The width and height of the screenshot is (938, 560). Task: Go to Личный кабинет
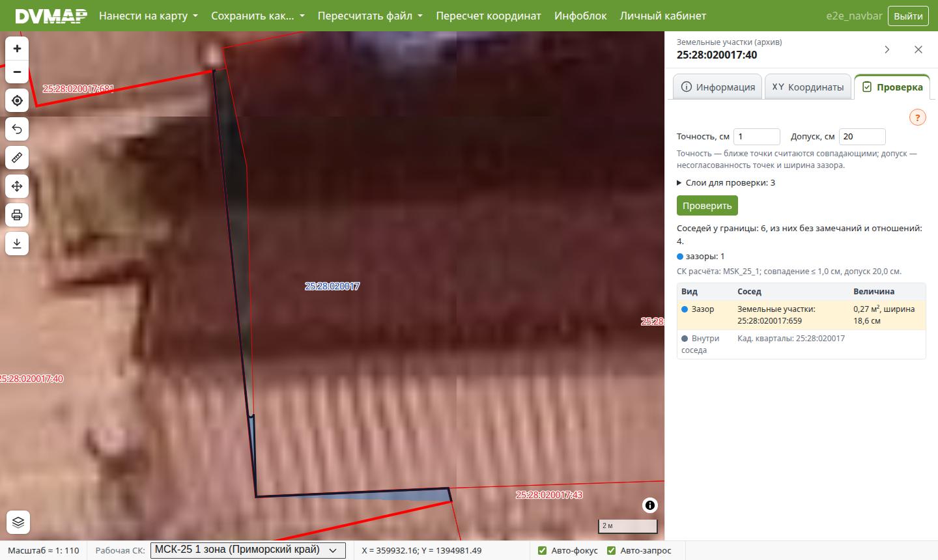pos(663,16)
